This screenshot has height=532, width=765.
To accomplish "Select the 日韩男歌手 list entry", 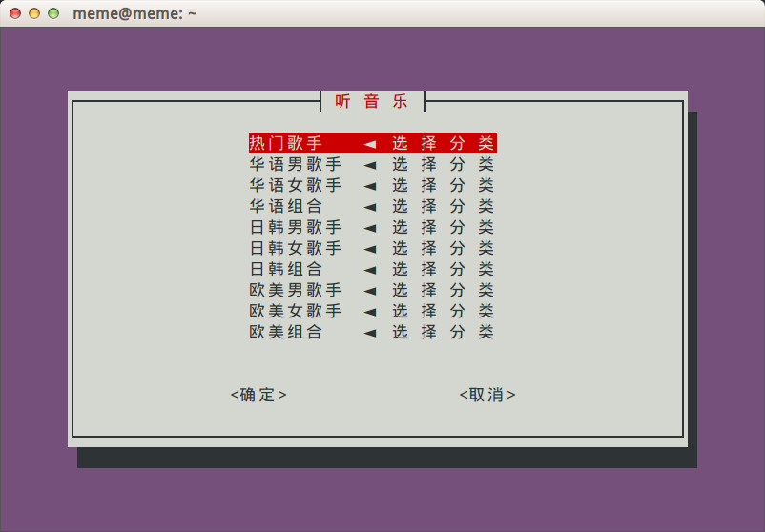I will 373,227.
